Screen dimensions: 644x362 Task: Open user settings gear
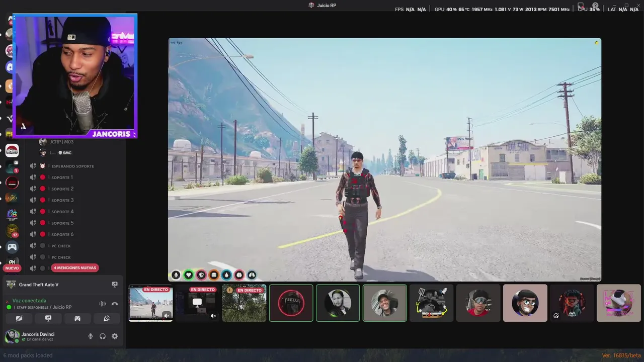pos(115,336)
